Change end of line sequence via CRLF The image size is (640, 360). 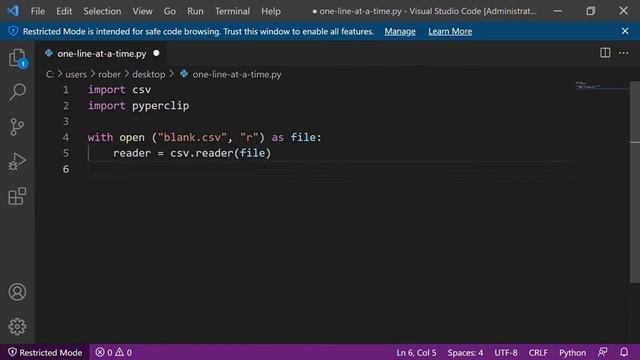point(538,352)
